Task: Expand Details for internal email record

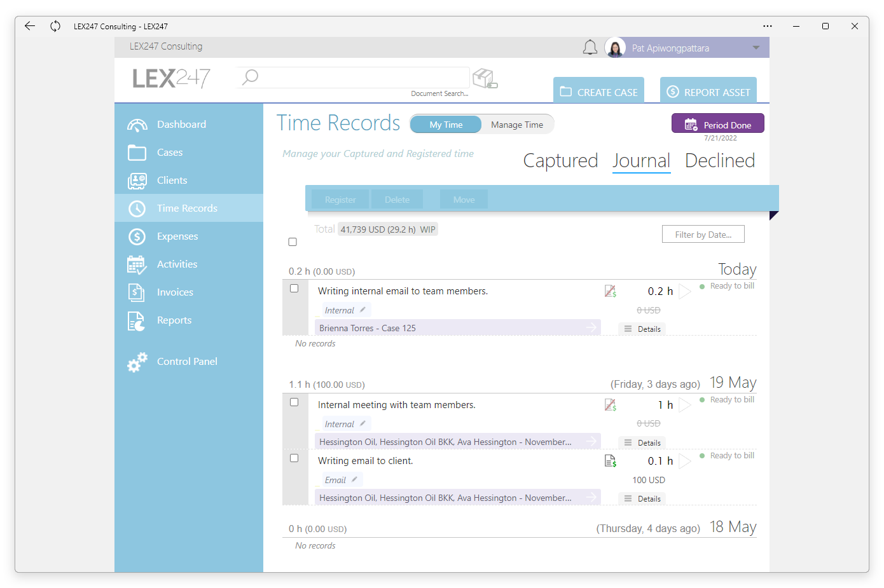Action: click(x=642, y=329)
